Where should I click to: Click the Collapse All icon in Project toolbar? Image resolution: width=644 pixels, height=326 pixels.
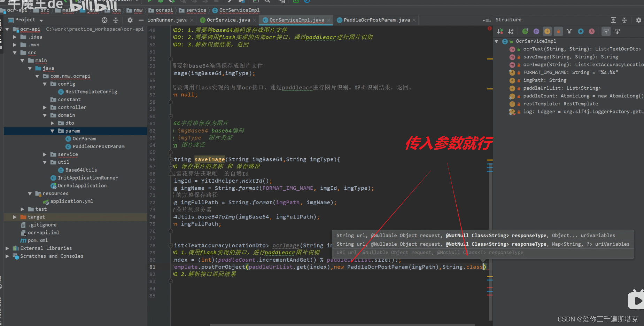pyautogui.click(x=116, y=20)
